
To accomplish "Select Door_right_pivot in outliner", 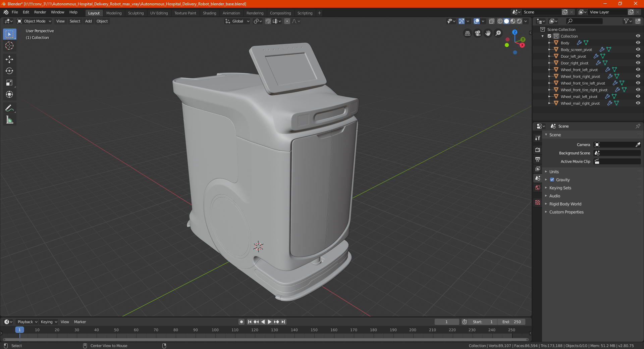I will tap(574, 63).
